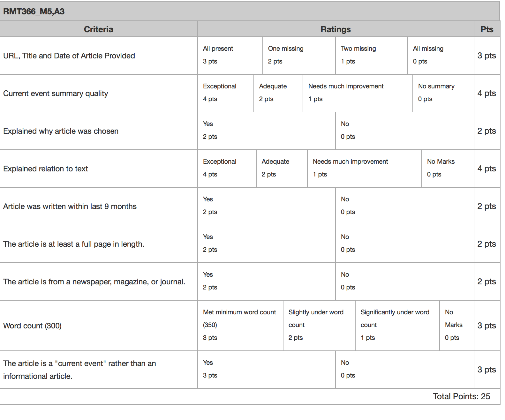Select 'Adequate' for summary quality row
Viewport: 505px width, 420px height.
[x=278, y=93]
